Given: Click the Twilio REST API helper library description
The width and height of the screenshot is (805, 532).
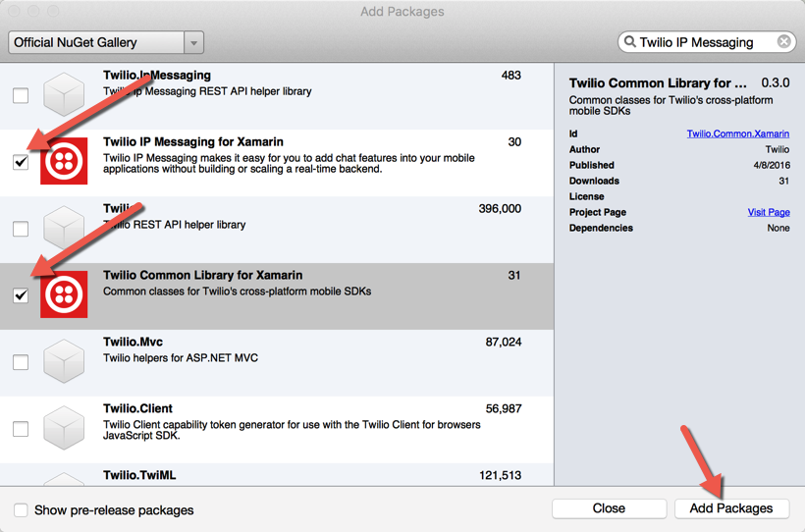Looking at the screenshot, I should (175, 225).
